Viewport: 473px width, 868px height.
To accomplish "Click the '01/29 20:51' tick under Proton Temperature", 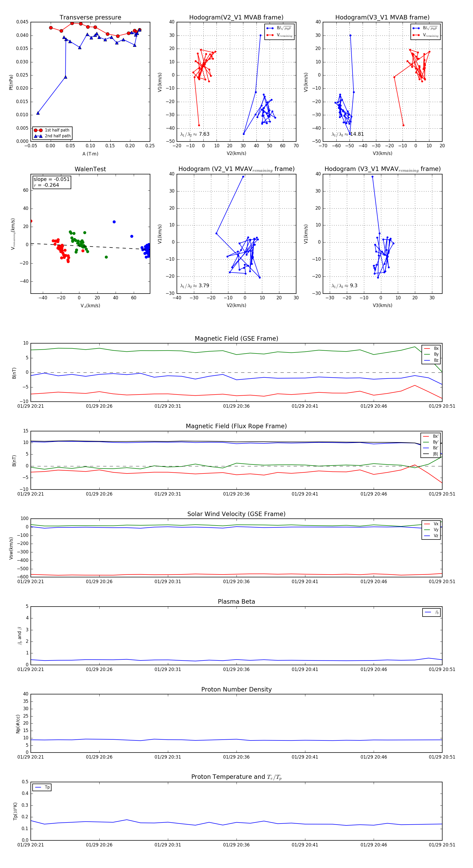I will tap(442, 845).
